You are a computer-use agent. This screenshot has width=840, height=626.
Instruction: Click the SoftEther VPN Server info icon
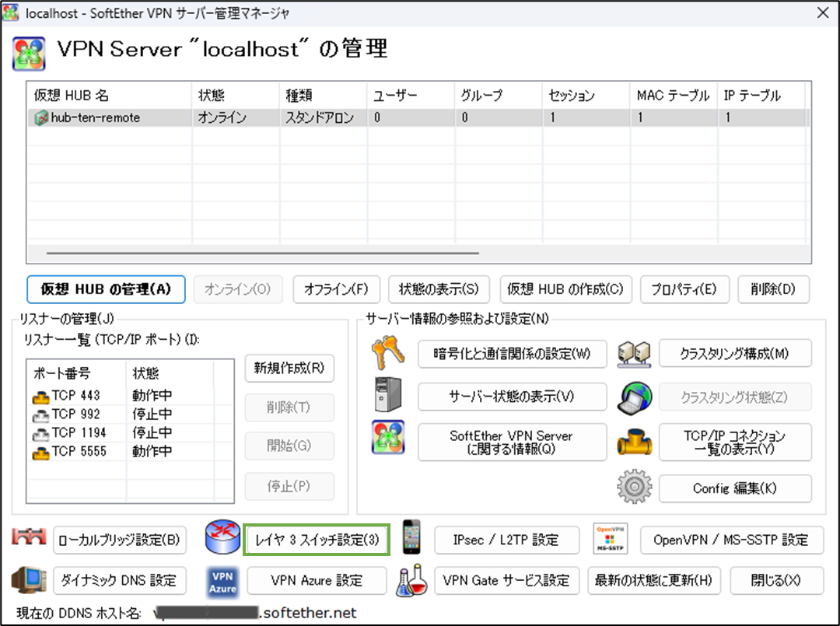[388, 437]
